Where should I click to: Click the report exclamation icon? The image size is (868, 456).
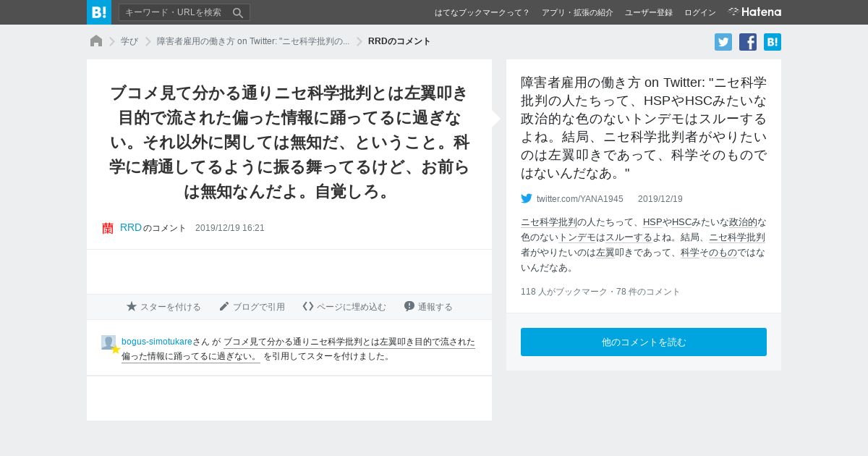409,306
